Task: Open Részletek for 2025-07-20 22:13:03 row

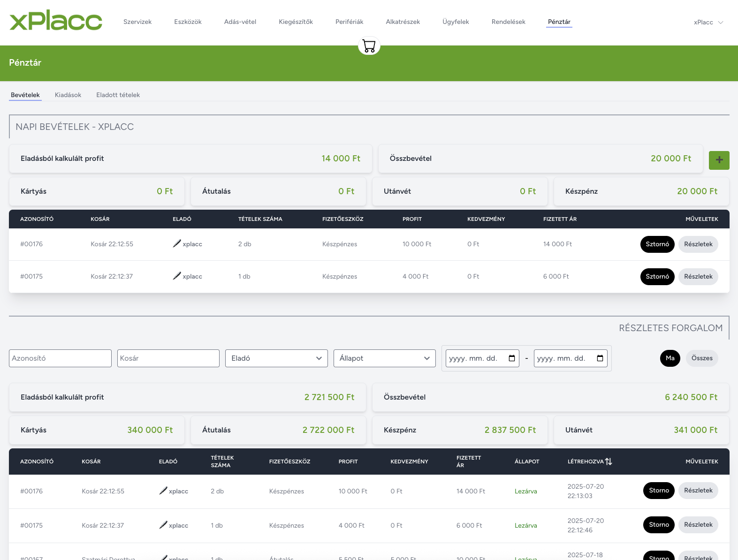Action: coord(698,491)
